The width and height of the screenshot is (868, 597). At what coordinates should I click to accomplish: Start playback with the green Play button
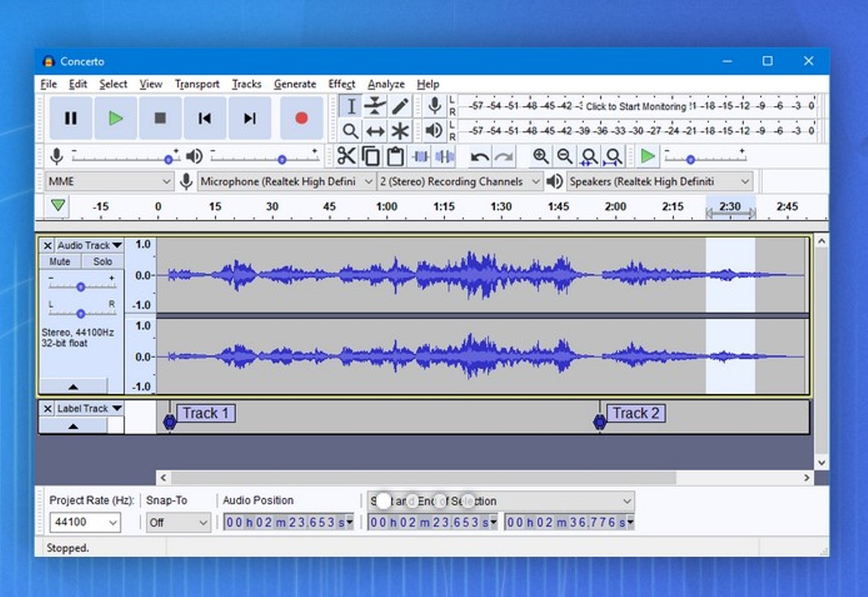click(x=116, y=118)
